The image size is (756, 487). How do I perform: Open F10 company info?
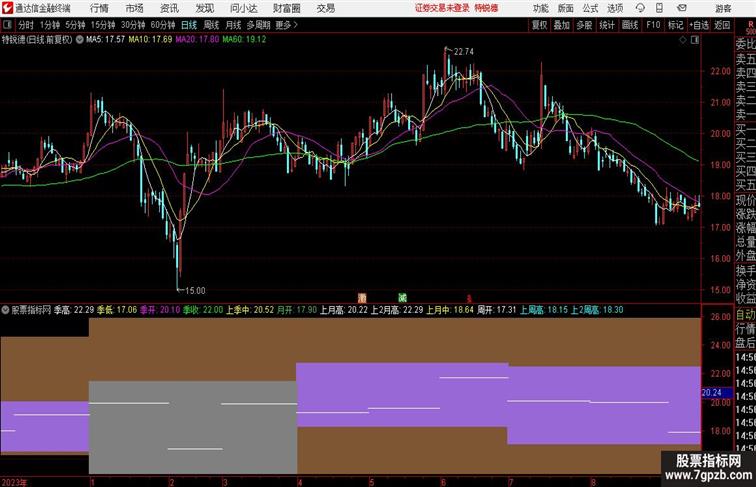(653, 25)
